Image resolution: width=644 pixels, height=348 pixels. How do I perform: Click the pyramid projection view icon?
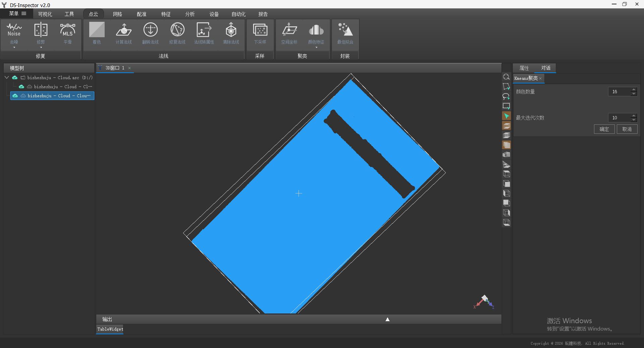tap(506, 164)
